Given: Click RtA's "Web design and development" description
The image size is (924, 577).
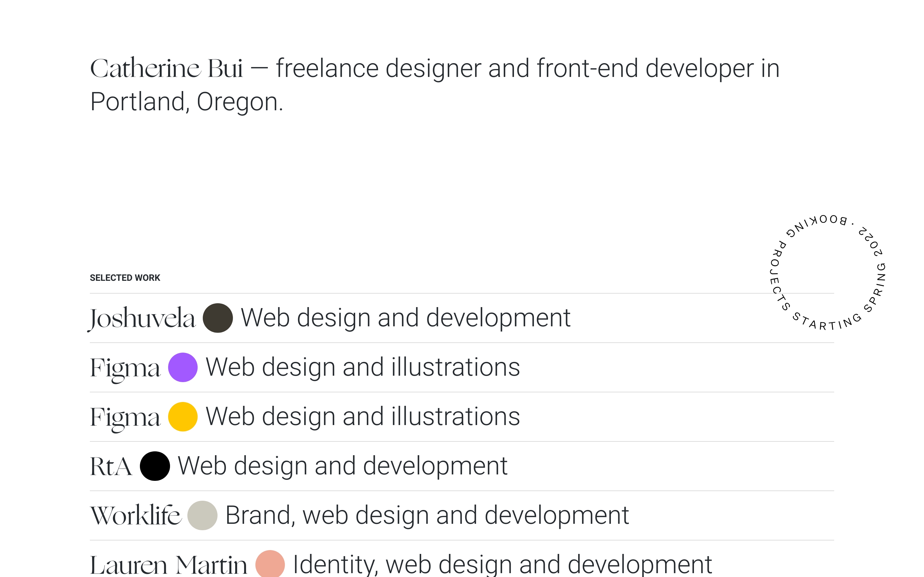Looking at the screenshot, I should (x=343, y=466).
